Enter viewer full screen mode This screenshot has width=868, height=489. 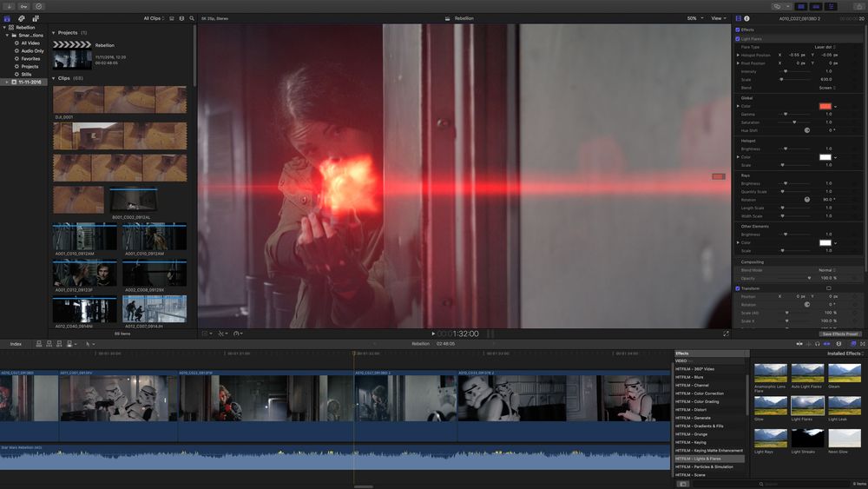(x=727, y=334)
